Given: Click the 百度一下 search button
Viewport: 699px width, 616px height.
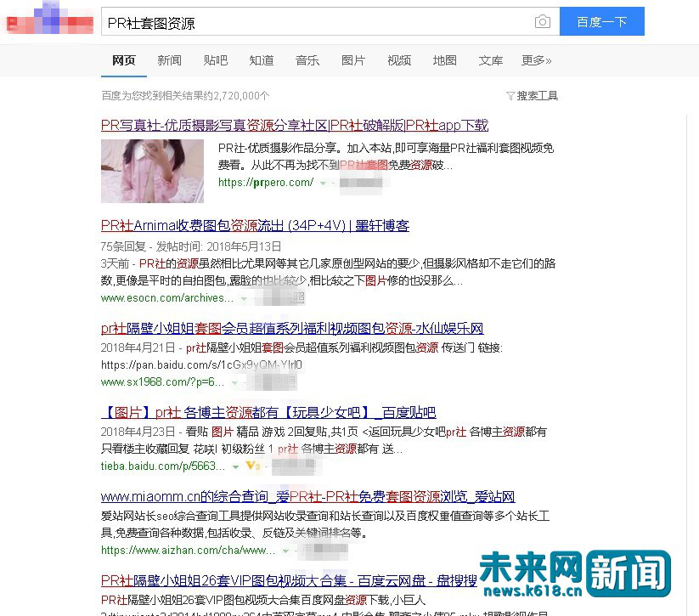Looking at the screenshot, I should coord(602,21).
